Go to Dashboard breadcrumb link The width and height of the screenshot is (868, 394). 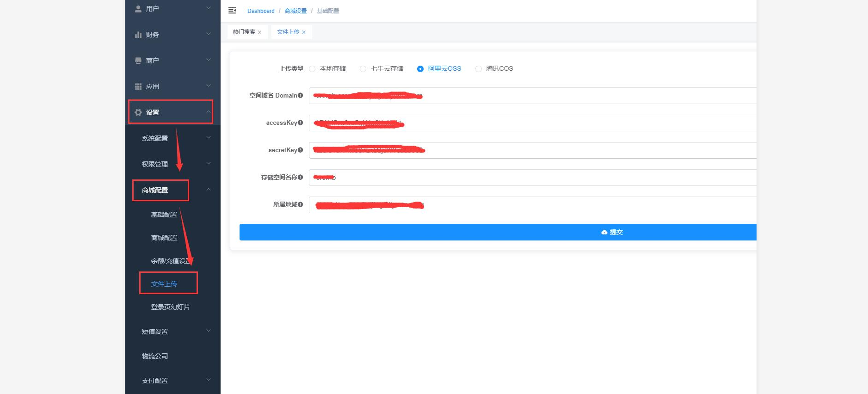pyautogui.click(x=261, y=11)
